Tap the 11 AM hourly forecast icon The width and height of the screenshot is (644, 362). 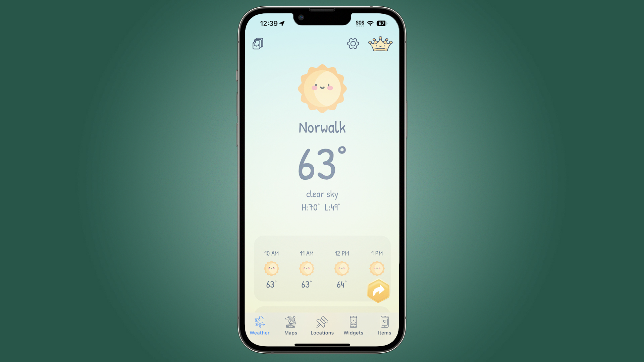coord(307,268)
